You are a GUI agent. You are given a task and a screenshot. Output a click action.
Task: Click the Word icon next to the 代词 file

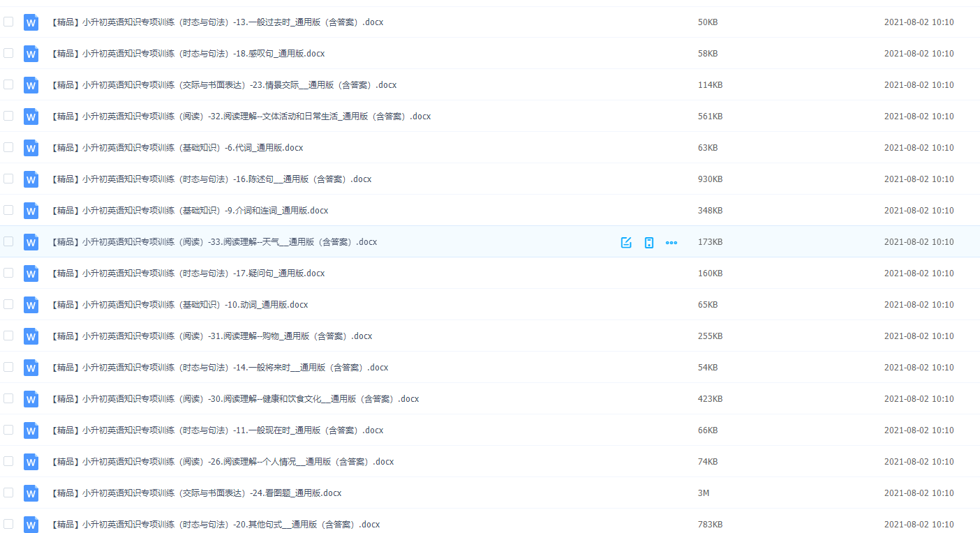point(31,148)
